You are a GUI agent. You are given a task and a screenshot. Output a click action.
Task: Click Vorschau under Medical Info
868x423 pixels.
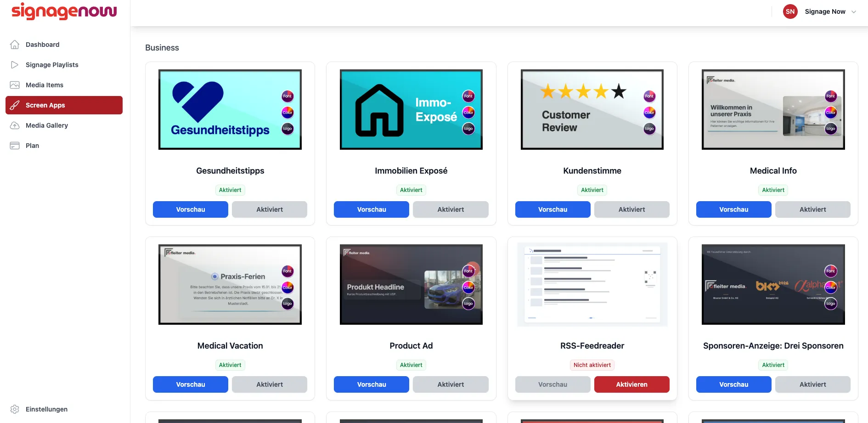click(x=733, y=209)
